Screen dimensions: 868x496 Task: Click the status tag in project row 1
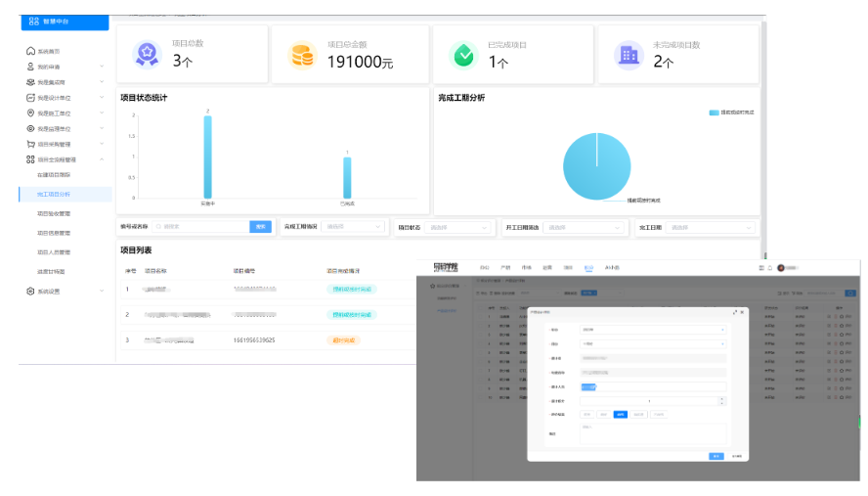click(x=352, y=290)
